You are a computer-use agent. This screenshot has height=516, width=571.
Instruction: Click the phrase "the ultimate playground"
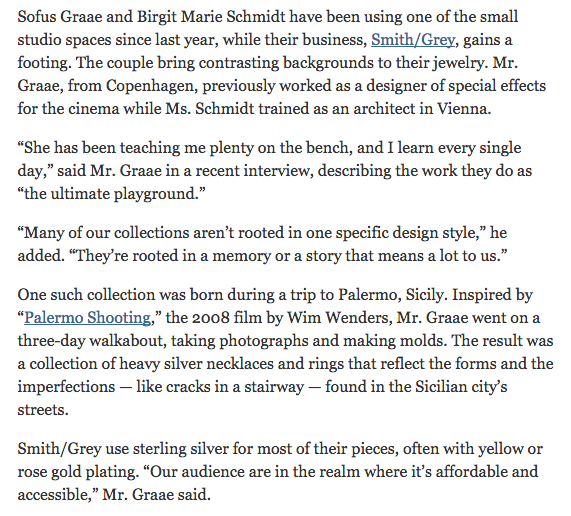(111, 194)
